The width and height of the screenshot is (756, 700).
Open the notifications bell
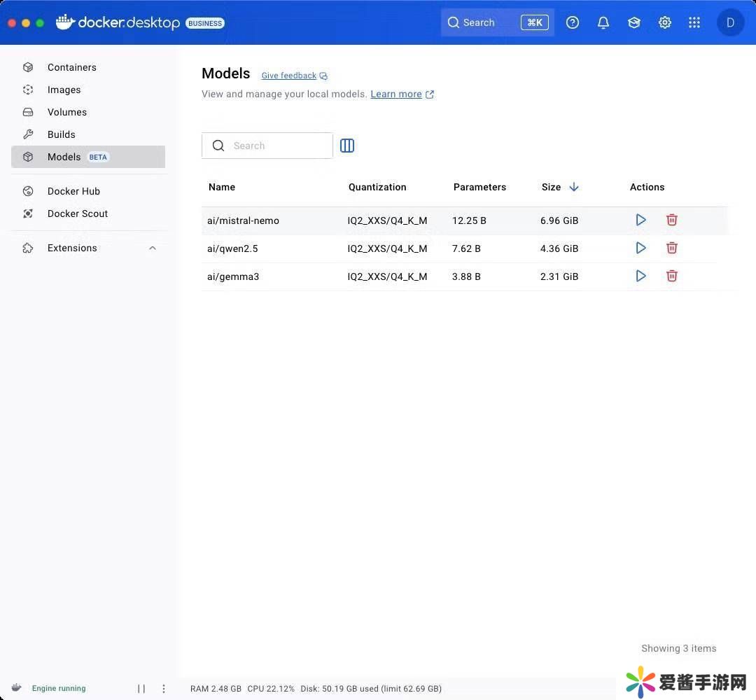[603, 22]
